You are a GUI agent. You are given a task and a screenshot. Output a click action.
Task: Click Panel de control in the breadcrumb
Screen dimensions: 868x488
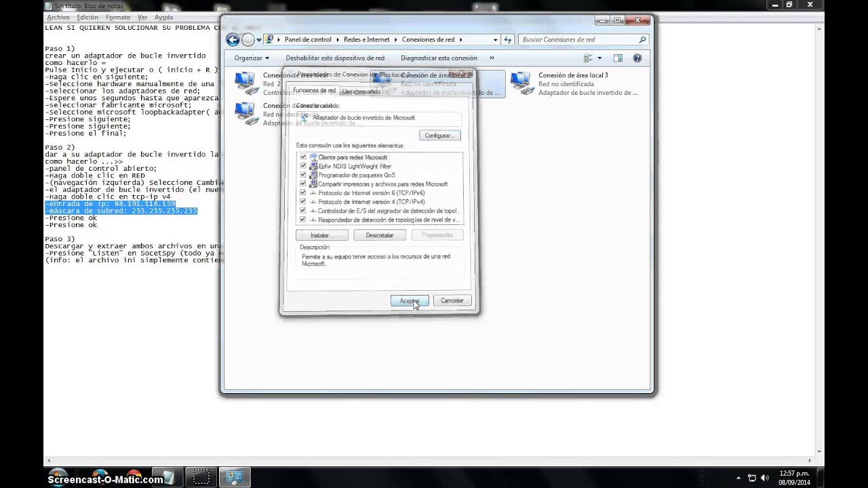tap(308, 40)
